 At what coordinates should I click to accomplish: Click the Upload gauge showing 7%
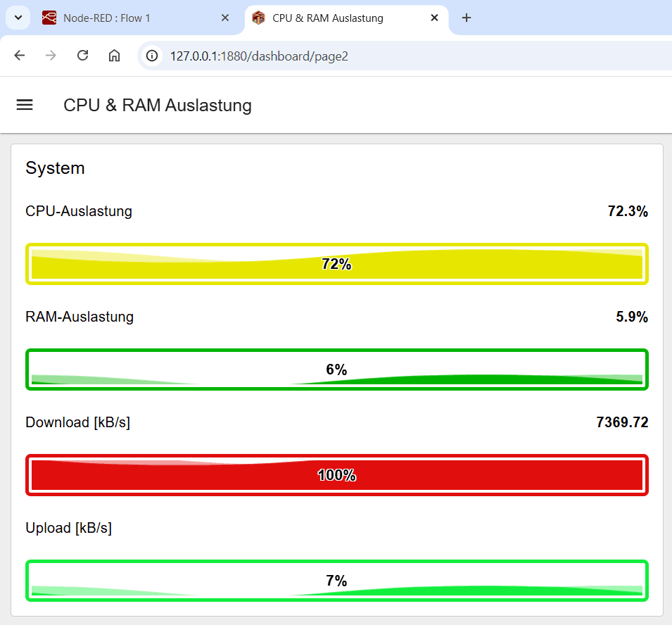point(336,580)
